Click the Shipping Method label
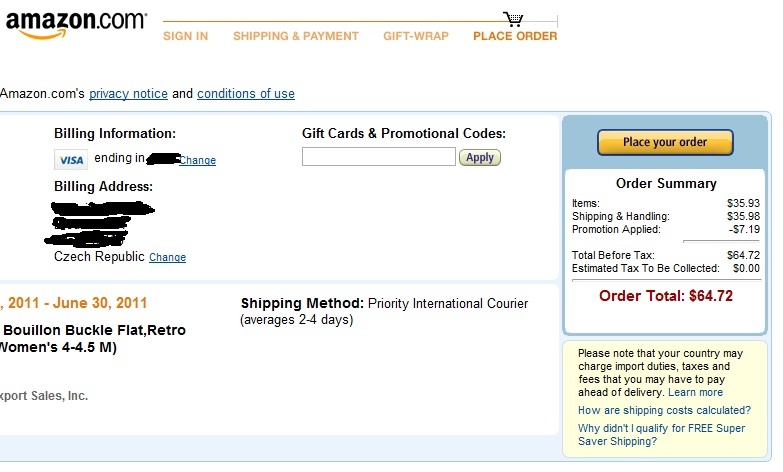 (302, 303)
